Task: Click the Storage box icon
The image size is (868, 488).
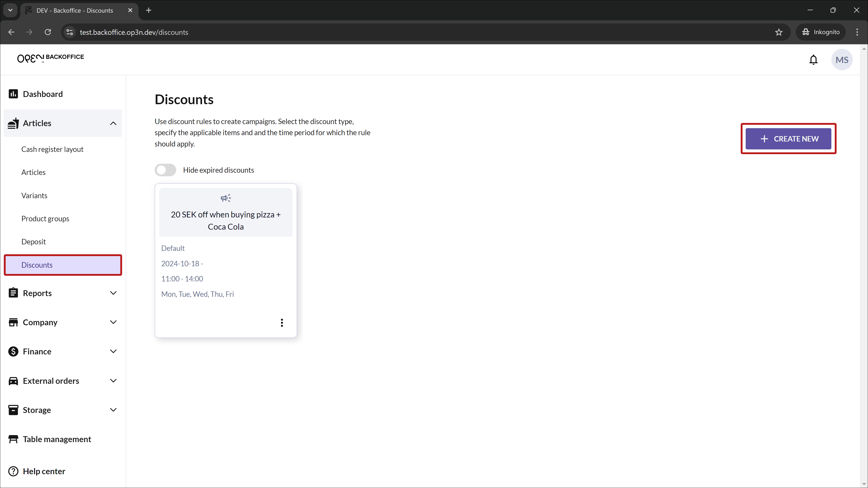Action: click(x=13, y=410)
